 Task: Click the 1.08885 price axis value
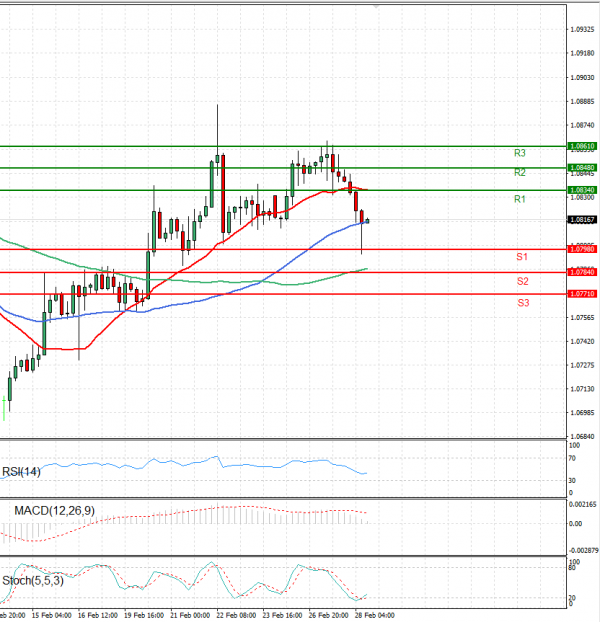tap(582, 102)
